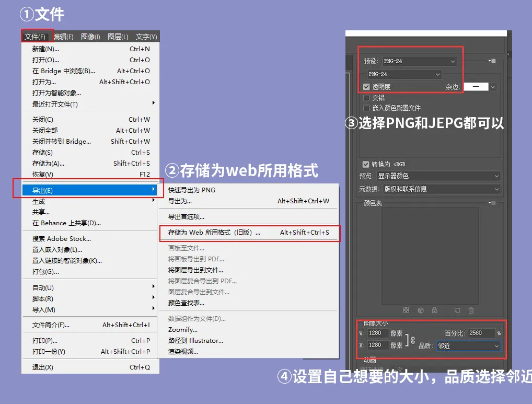Click the lock color icon under color table

(x=434, y=310)
